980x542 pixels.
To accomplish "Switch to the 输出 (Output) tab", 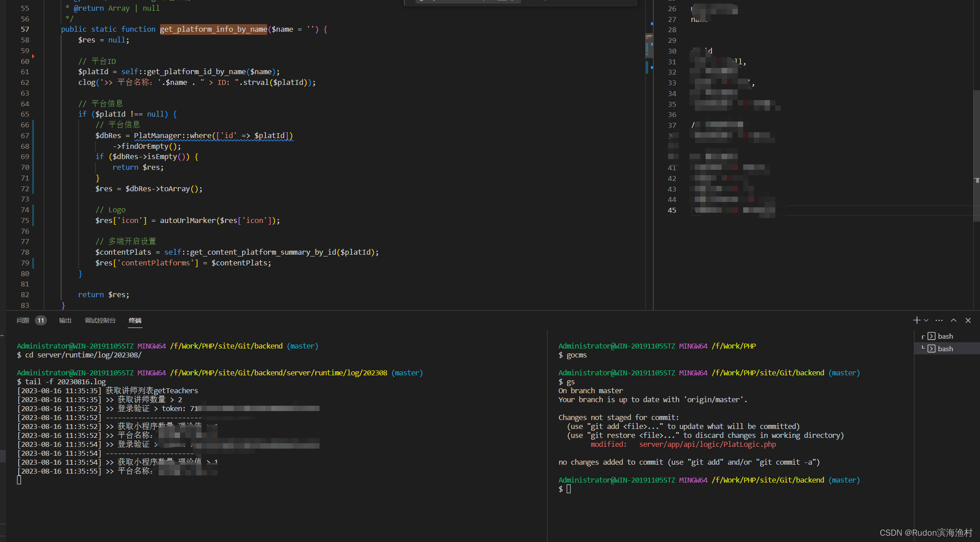I will click(x=65, y=320).
